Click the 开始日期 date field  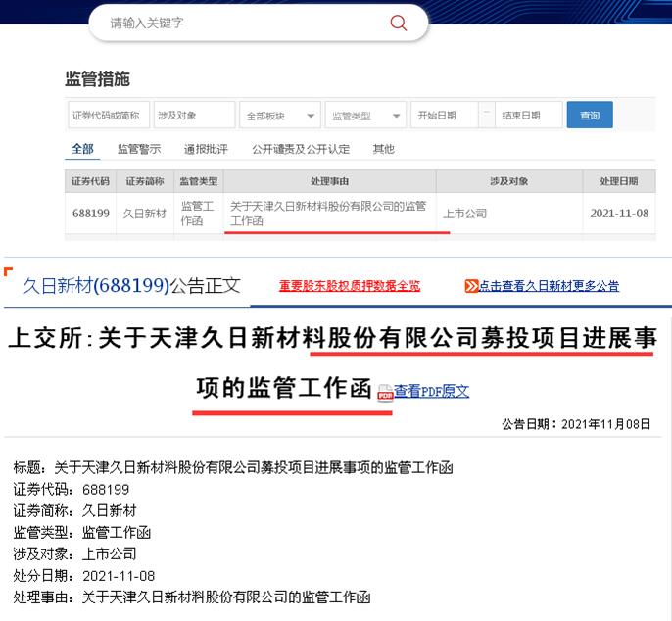point(445,115)
